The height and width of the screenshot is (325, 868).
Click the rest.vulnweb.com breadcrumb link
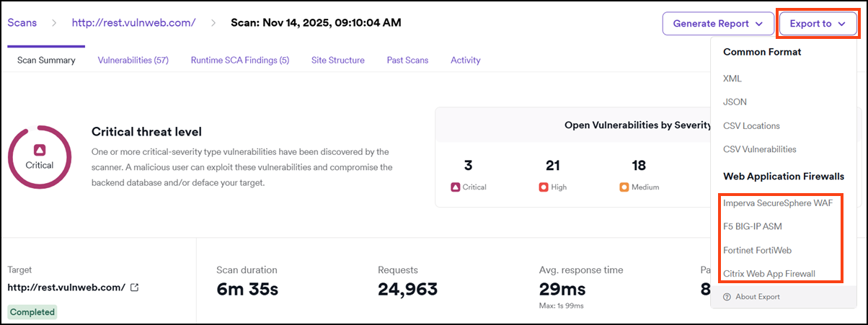click(x=133, y=23)
